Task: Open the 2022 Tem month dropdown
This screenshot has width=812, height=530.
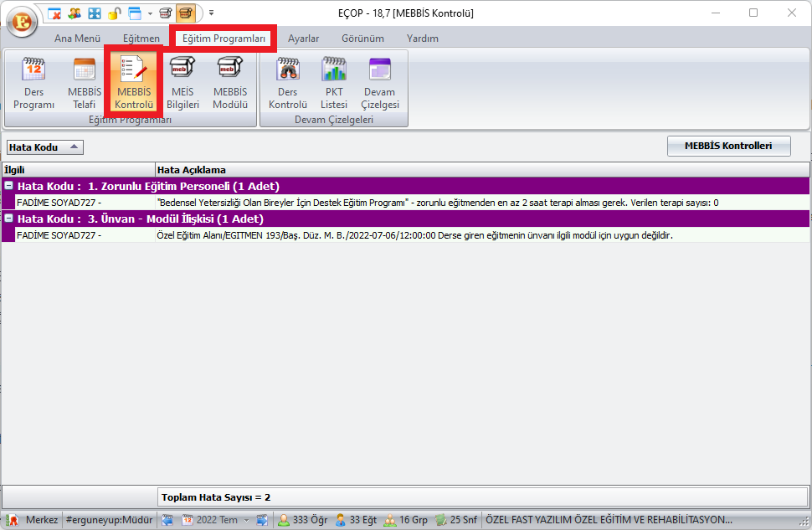Action: tap(246, 520)
